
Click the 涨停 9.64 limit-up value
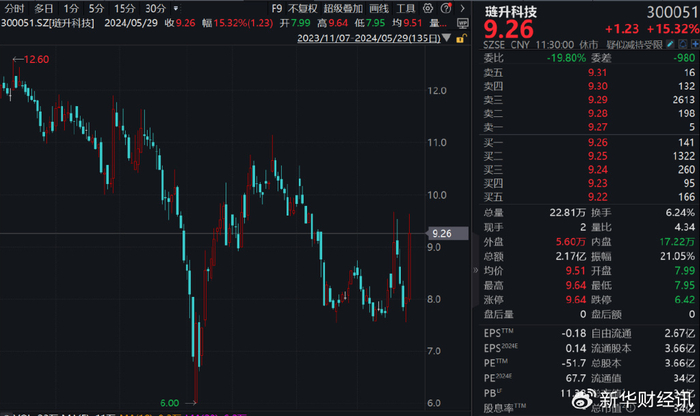coord(575,300)
